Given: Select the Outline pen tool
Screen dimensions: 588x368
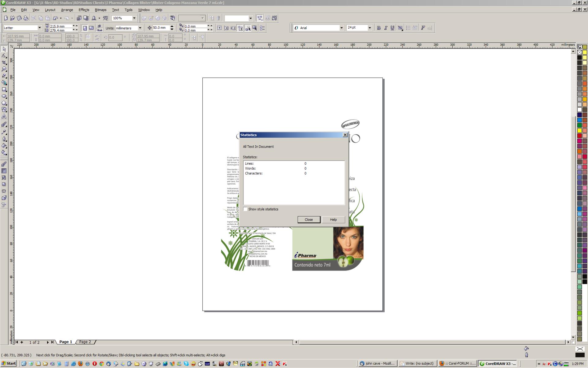Looking at the screenshot, I should (x=4, y=139).
